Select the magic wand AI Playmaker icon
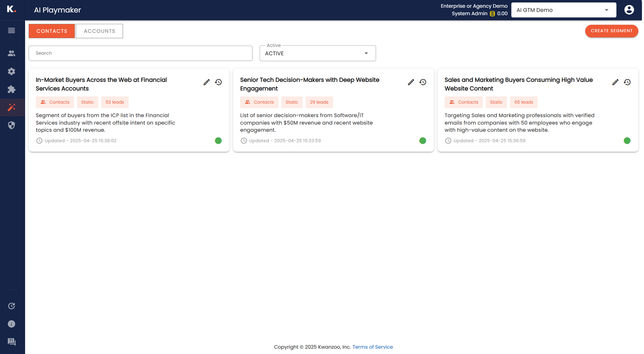The image size is (644, 354). tap(11, 107)
